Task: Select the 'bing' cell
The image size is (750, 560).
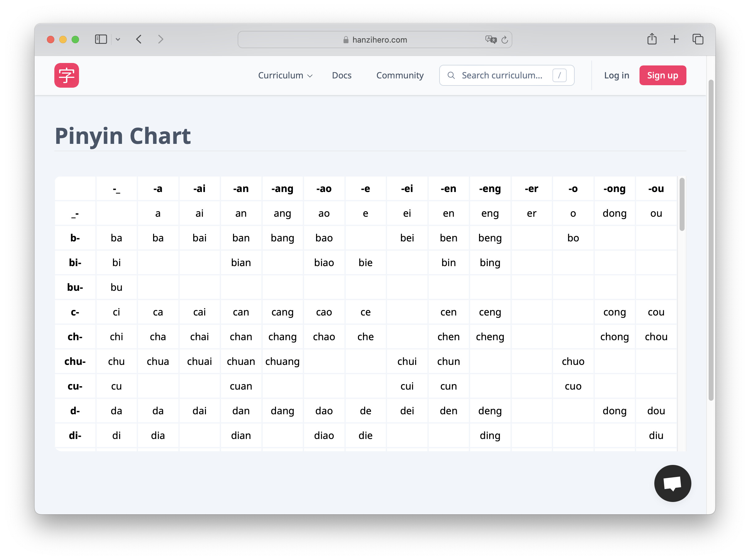Action: point(490,262)
